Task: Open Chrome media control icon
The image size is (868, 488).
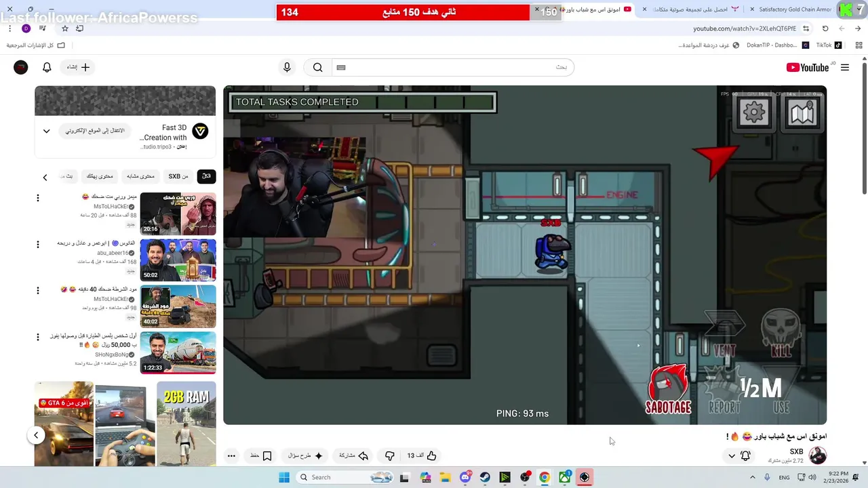Action: (43, 28)
